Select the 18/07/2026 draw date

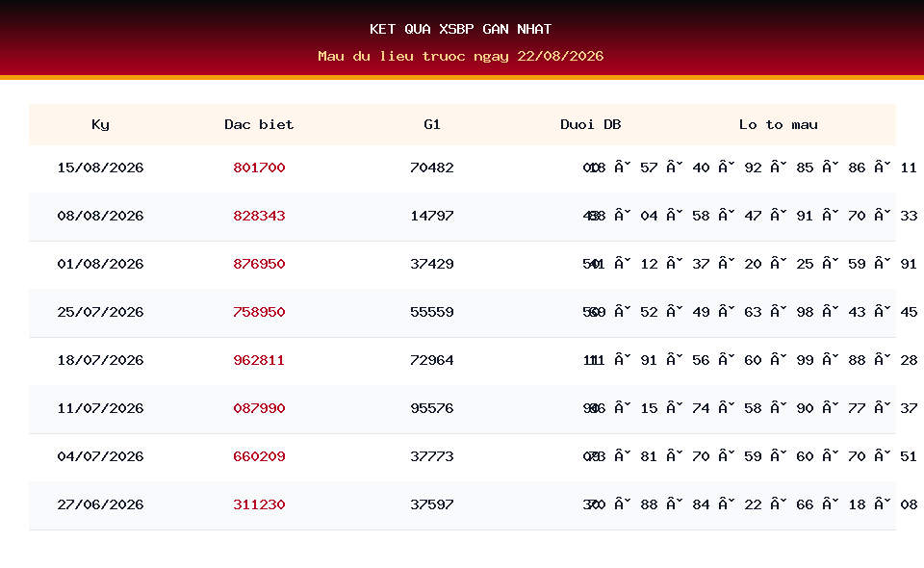coord(100,361)
